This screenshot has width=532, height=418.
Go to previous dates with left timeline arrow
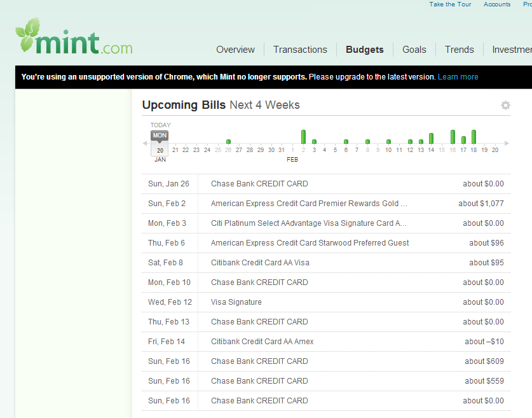coord(145,143)
